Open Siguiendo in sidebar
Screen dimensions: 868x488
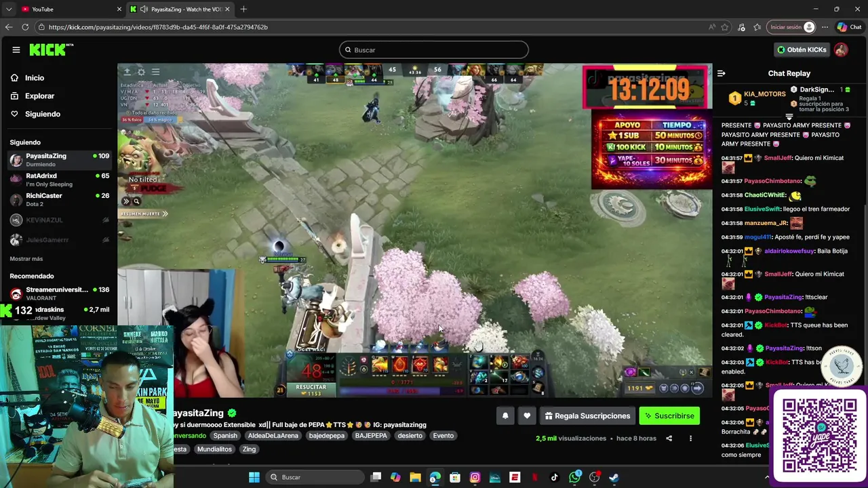[x=43, y=114]
